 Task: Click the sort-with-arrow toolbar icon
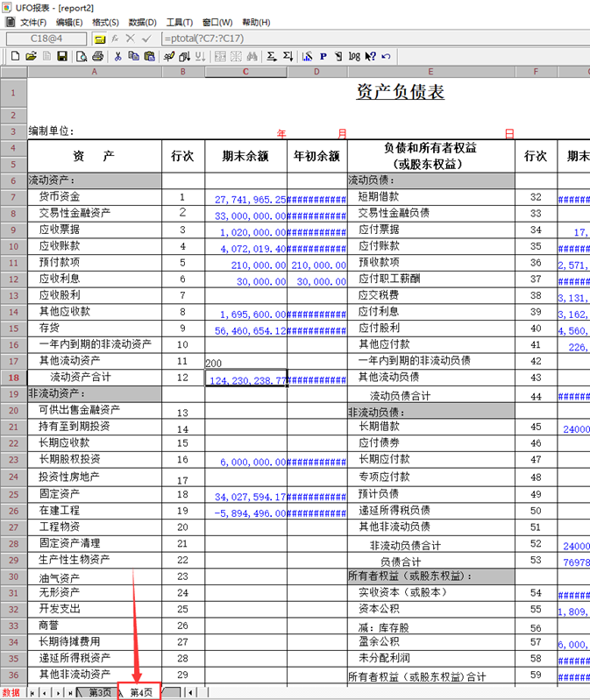tap(184, 56)
